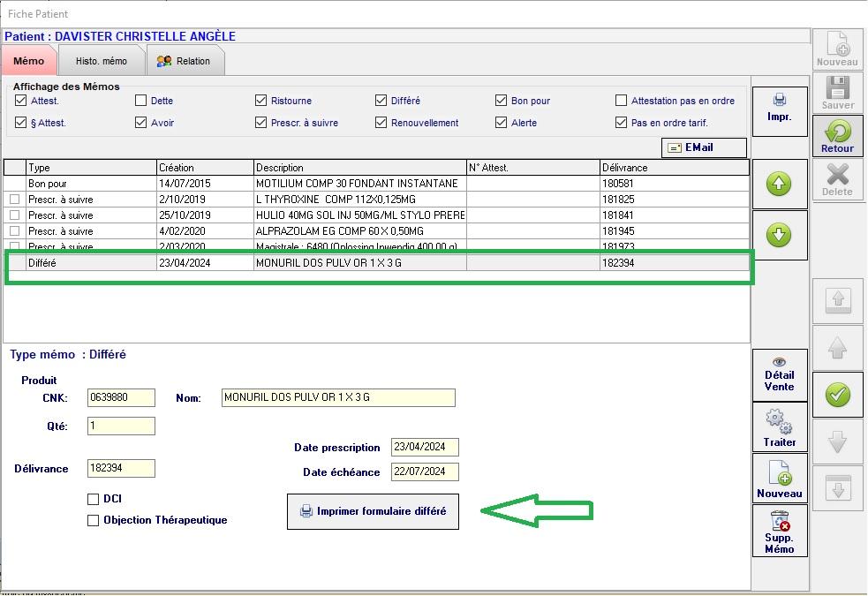Enable Attestation pas en ordre checkbox
This screenshot has height=596, width=868.
point(622,101)
